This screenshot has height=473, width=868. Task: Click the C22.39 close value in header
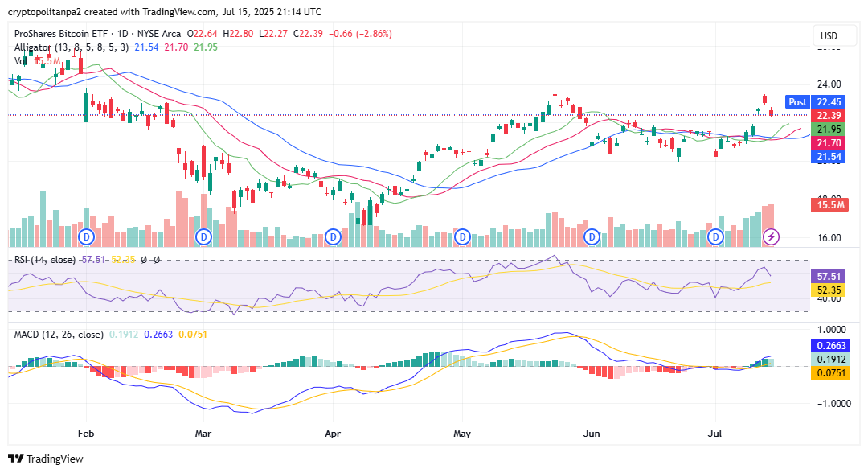pyautogui.click(x=308, y=34)
